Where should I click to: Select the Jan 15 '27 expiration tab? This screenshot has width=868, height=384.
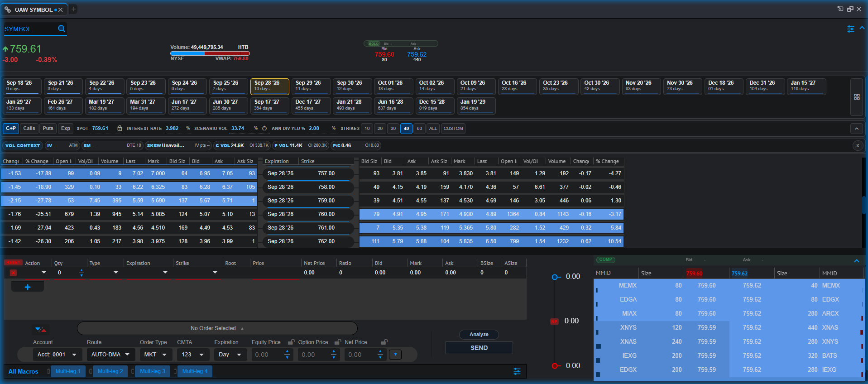tap(806, 86)
